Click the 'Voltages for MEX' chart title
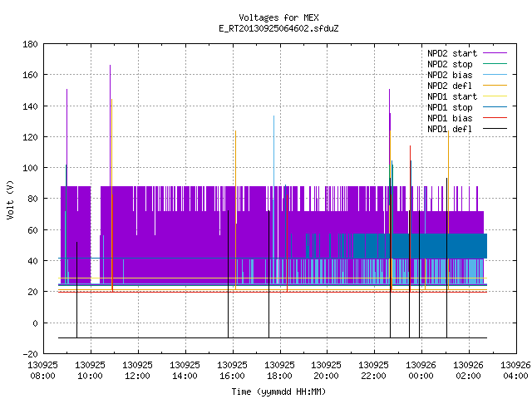 point(278,17)
